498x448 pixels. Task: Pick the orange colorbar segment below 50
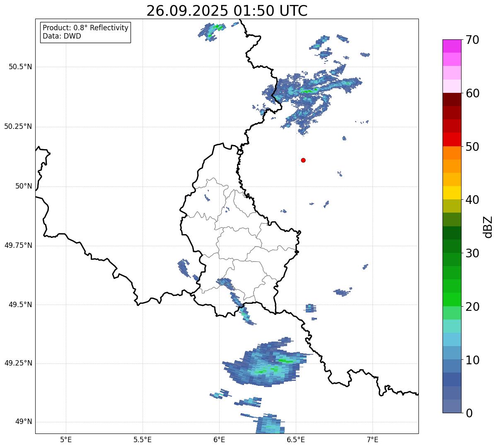(x=452, y=153)
